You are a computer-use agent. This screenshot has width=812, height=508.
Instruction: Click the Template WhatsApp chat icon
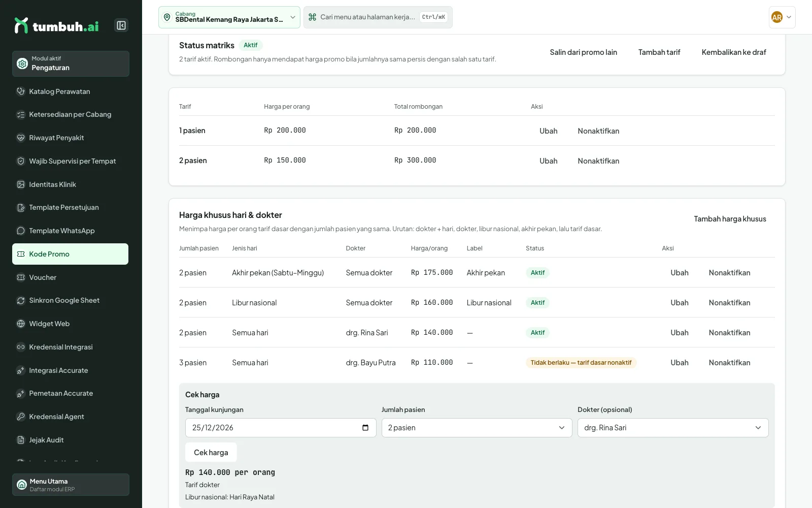click(21, 231)
